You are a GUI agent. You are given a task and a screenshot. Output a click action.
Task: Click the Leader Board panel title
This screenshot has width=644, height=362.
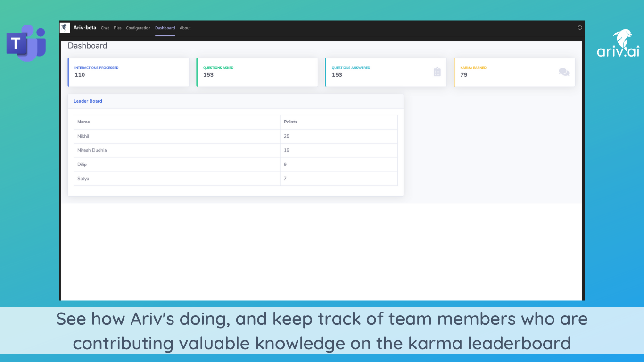(88, 101)
